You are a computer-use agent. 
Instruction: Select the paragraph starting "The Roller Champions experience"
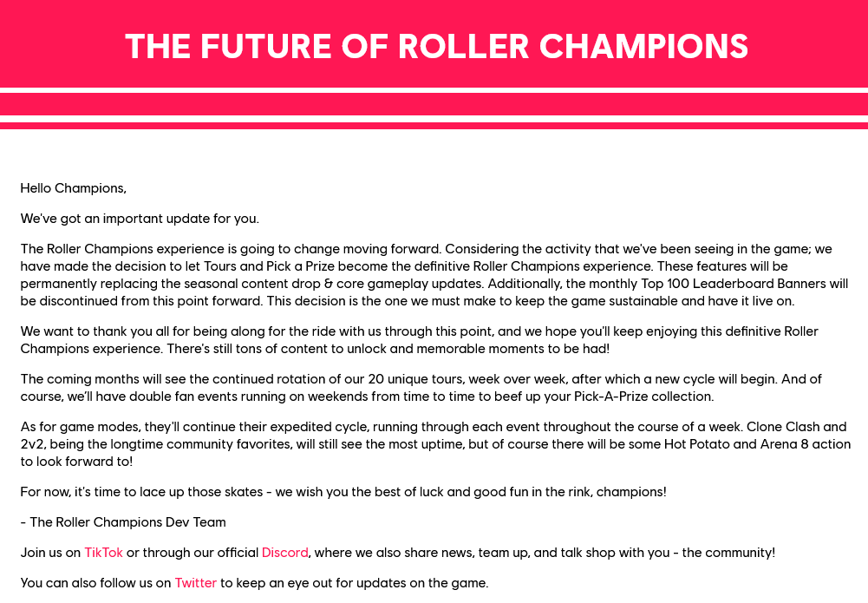(434, 275)
